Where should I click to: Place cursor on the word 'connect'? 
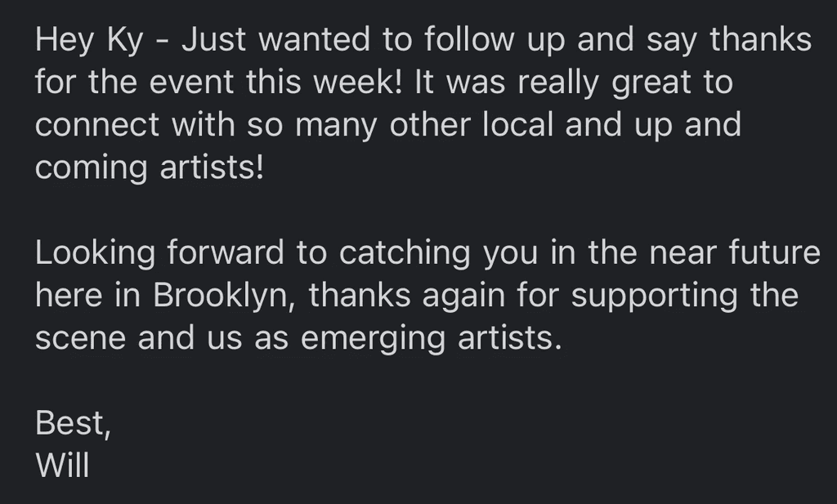click(97, 126)
